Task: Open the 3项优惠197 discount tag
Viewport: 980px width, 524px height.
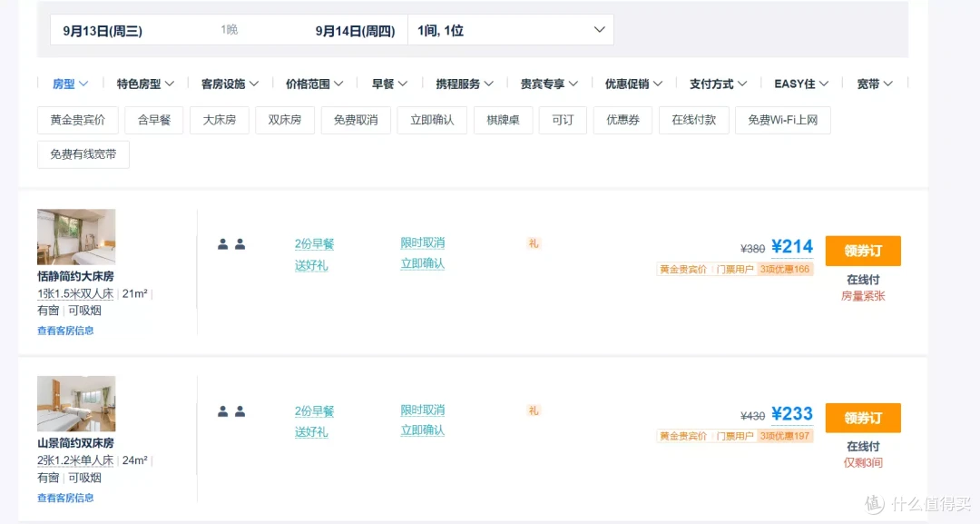Action: [784, 436]
